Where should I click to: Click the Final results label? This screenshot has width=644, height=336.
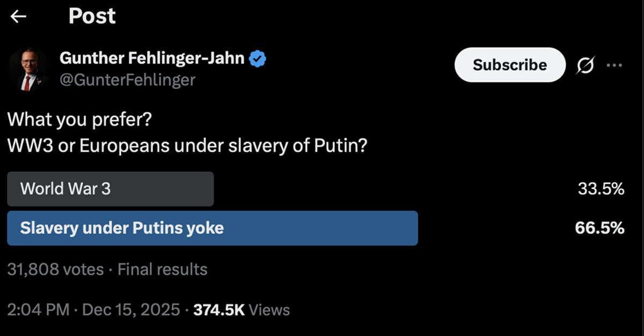tap(162, 269)
